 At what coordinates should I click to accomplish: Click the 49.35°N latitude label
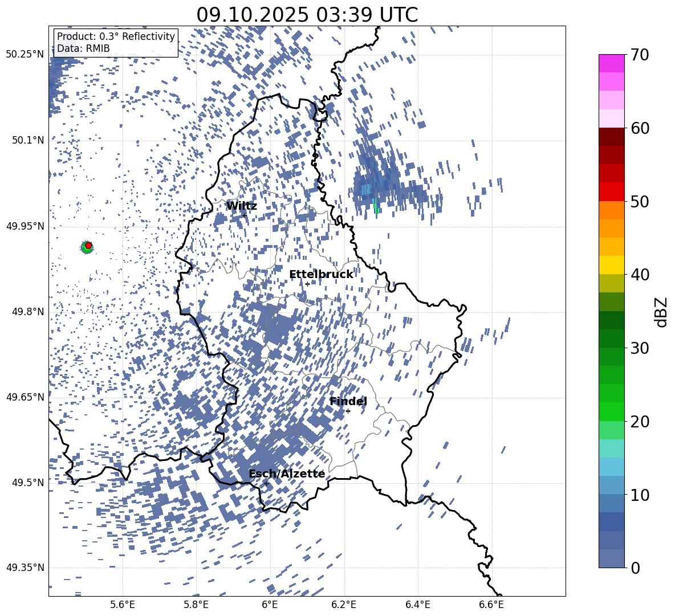click(x=25, y=568)
